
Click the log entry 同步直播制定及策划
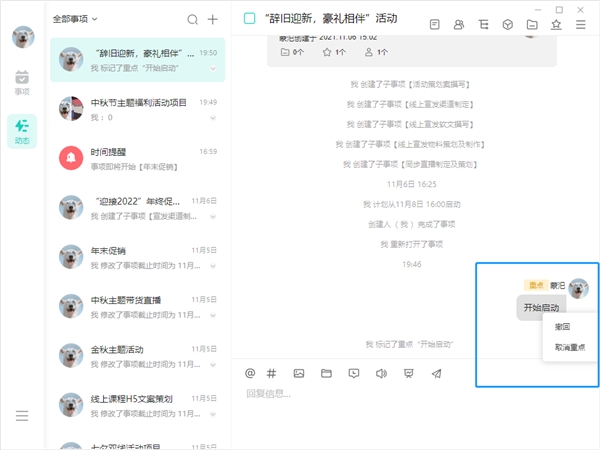(x=410, y=165)
